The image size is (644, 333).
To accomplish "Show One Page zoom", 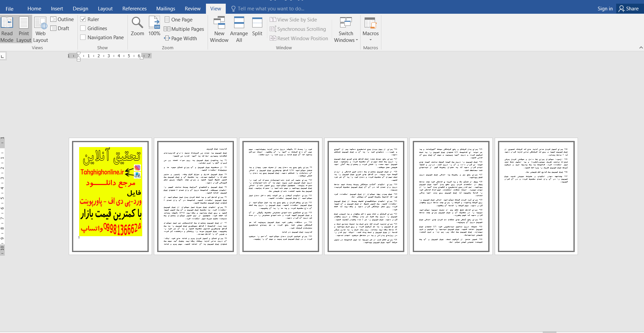I will [178, 20].
